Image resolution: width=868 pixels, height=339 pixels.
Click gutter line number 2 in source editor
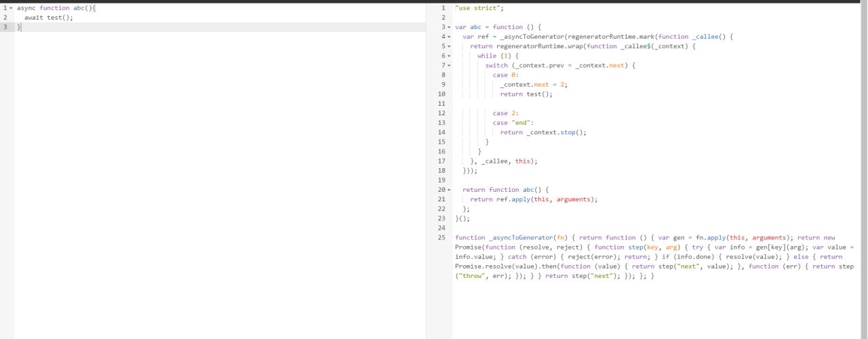click(5, 18)
